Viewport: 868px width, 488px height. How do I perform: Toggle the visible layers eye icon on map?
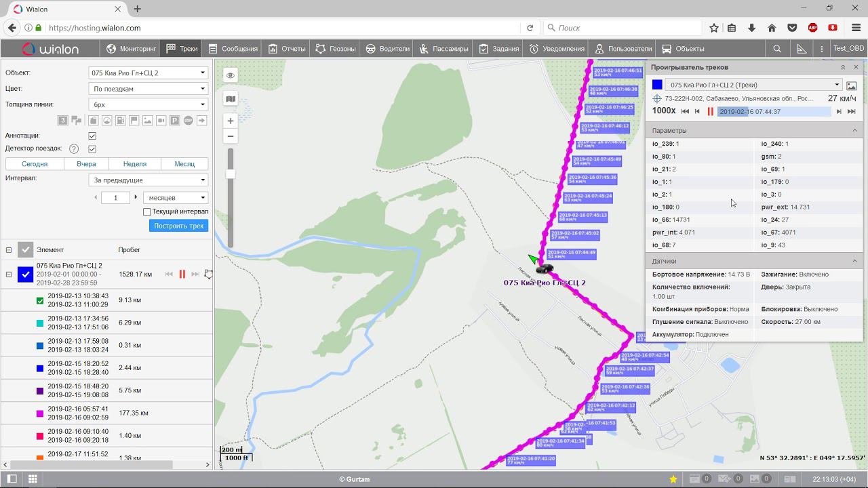click(231, 75)
